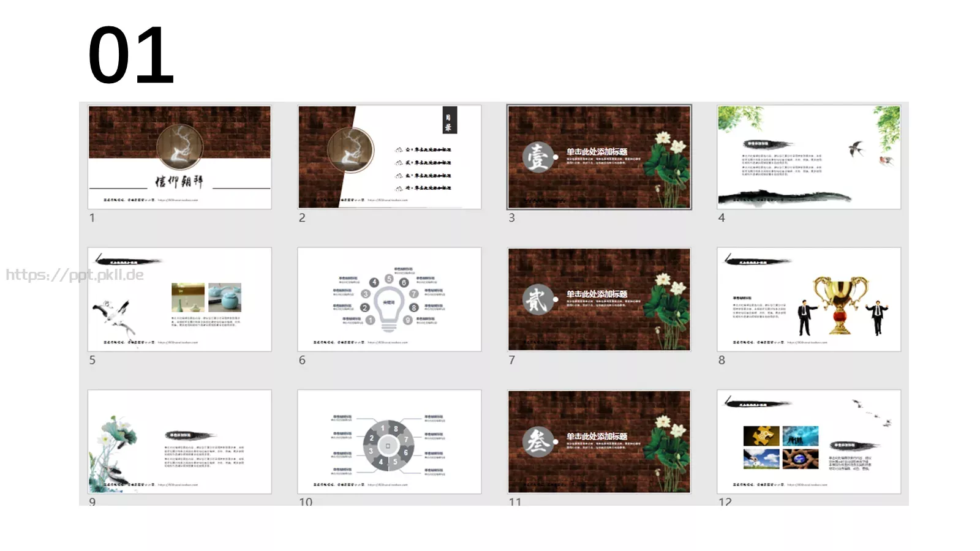Viewport: 980px width, 551px height.
Task: Open slide 12 with four photo grid
Action: click(x=809, y=441)
